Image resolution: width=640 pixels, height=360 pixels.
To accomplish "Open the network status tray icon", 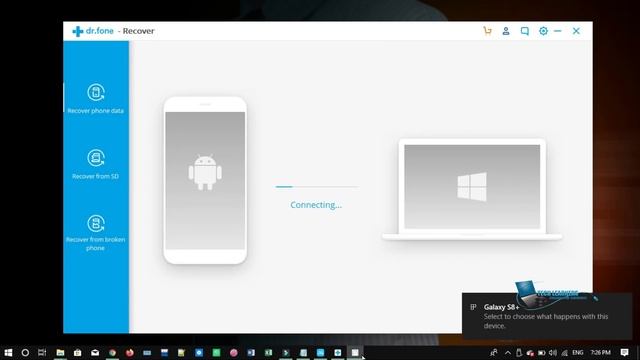I will pyautogui.click(x=565, y=352).
